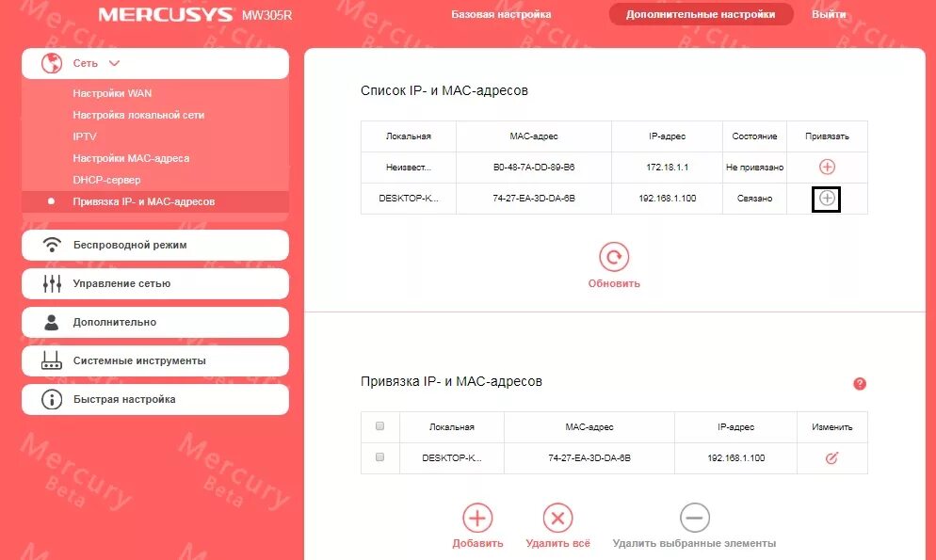Click the Привязать column header
936x560 pixels.
point(827,136)
